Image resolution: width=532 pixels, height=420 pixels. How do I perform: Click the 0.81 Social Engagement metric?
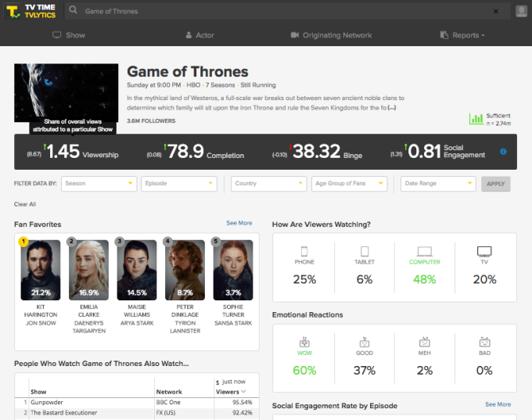(x=437, y=152)
